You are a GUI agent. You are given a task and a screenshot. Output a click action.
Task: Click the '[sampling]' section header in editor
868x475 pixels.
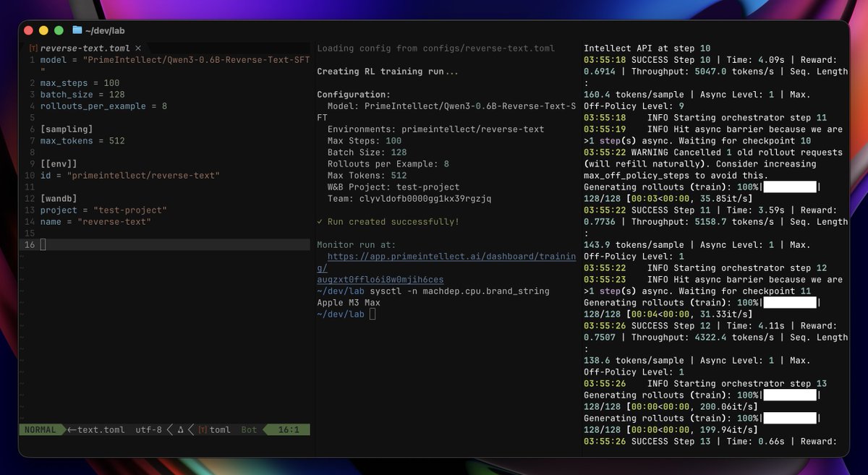(67, 129)
